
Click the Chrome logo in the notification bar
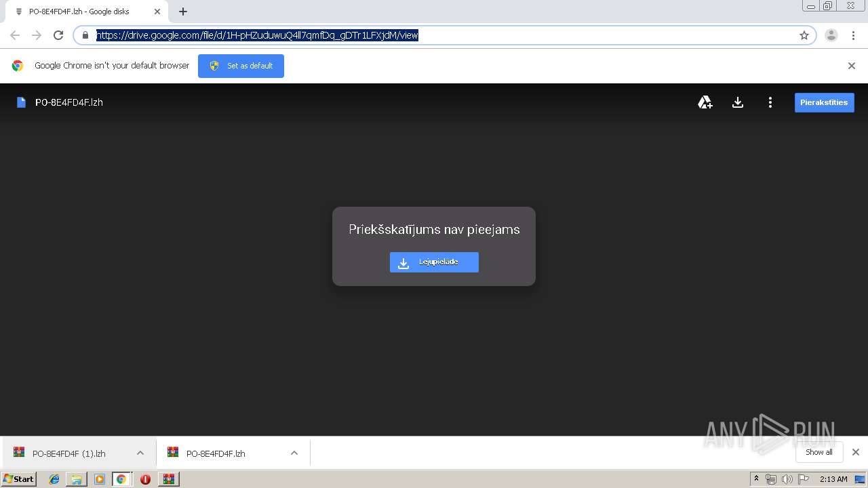(x=18, y=66)
